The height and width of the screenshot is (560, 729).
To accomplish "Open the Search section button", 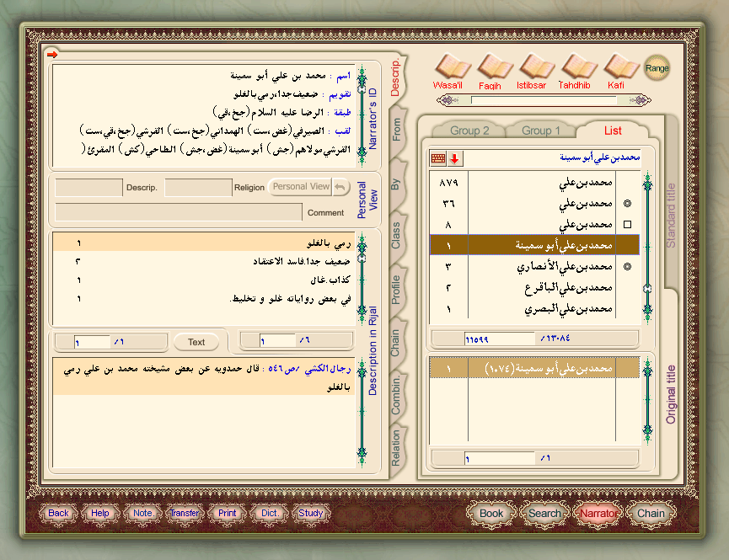I will [x=544, y=514].
